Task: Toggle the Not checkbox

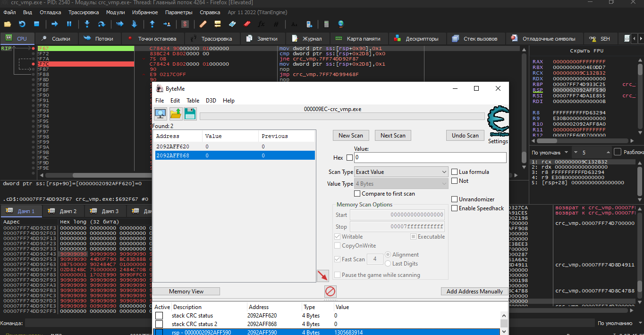Action: pyautogui.click(x=455, y=181)
